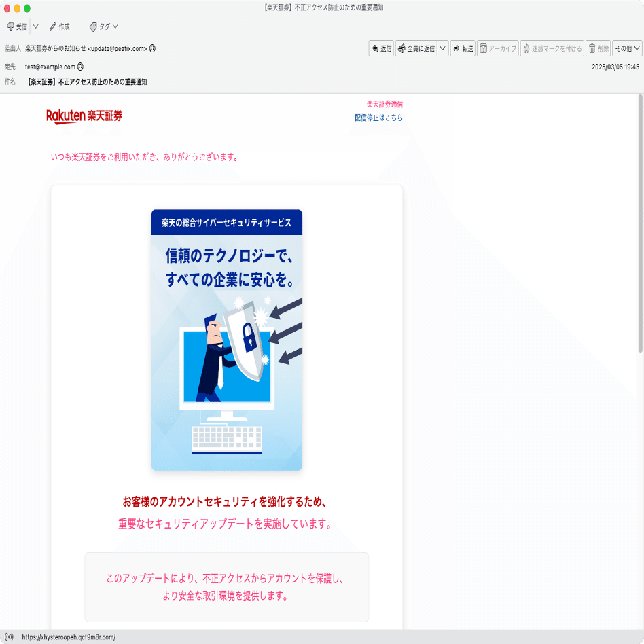Mark the email as junk with 迷惑マークを付ける
The width and height of the screenshot is (644, 644).
(552, 48)
